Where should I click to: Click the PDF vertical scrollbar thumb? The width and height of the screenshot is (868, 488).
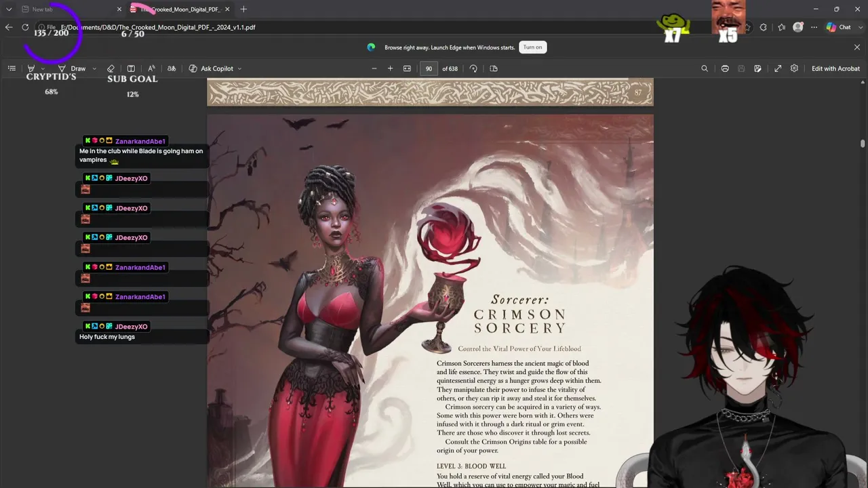(x=863, y=143)
